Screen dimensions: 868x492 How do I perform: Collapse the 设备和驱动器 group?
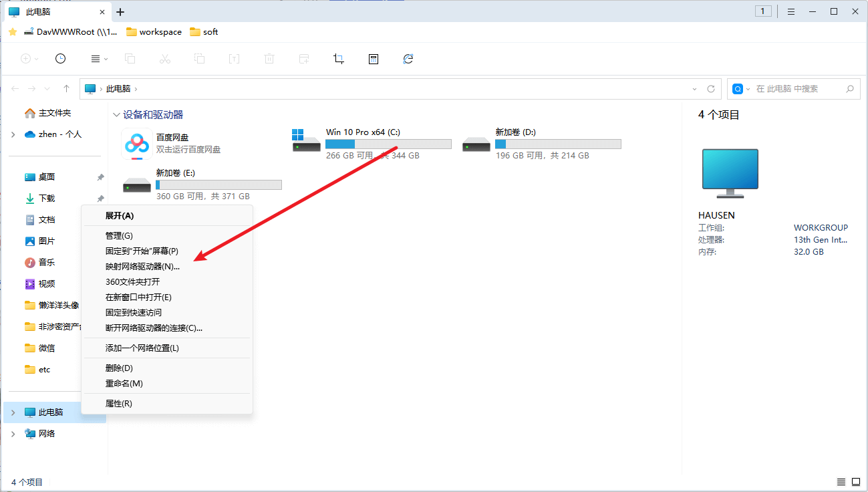click(117, 115)
